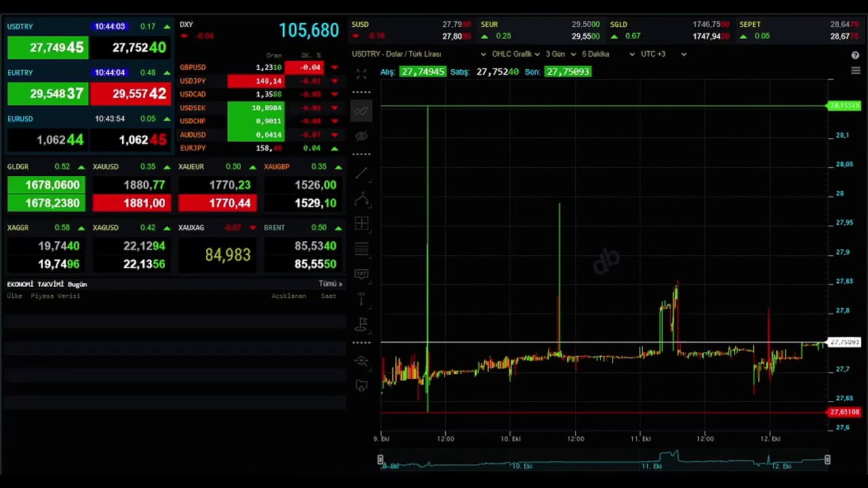The image size is (868, 488).
Task: Select the USDTRY instrument label
Action: coord(20,26)
